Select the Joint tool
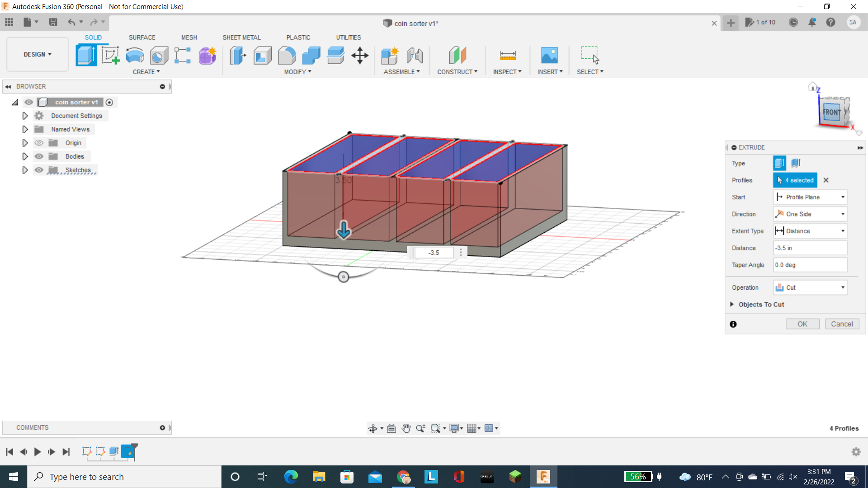Screen dimensions: 868x488 pos(415,55)
